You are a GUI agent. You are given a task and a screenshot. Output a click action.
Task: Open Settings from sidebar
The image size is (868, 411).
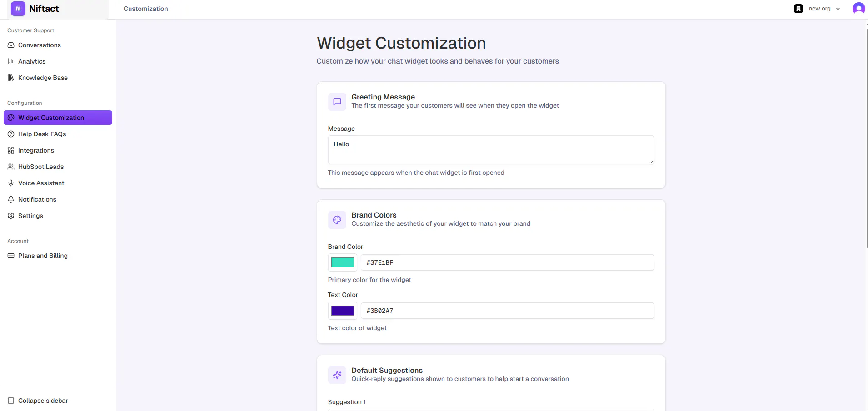[x=58, y=216]
